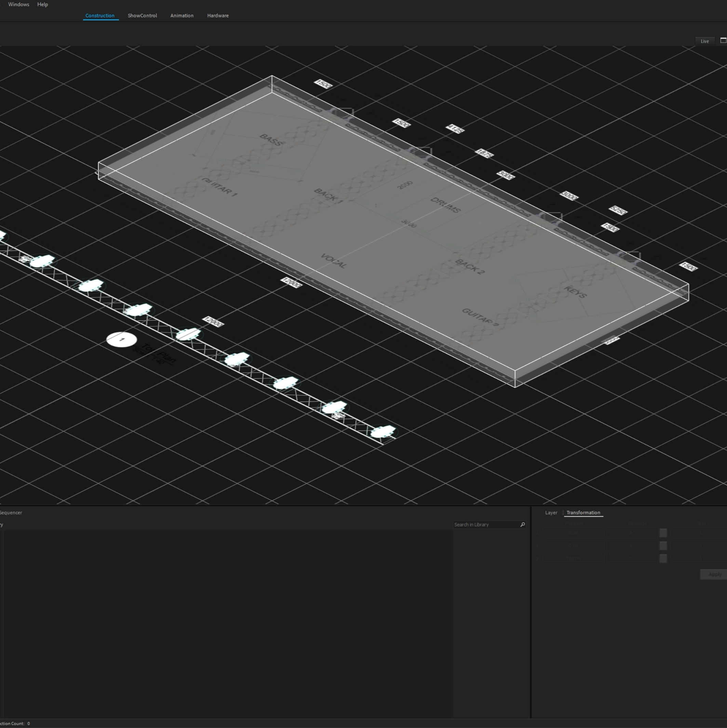Toggle the square button next to X rotation
Viewport: 727px width, 728px height.
click(663, 533)
